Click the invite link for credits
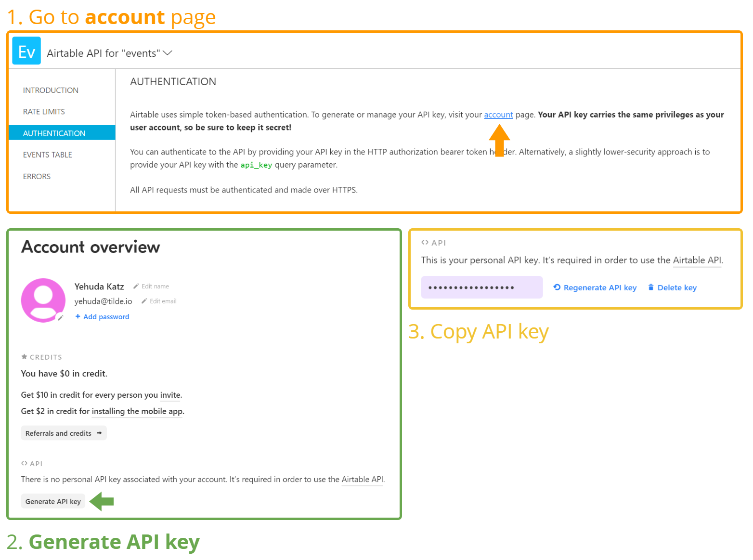This screenshot has height=560, width=753. click(x=170, y=395)
